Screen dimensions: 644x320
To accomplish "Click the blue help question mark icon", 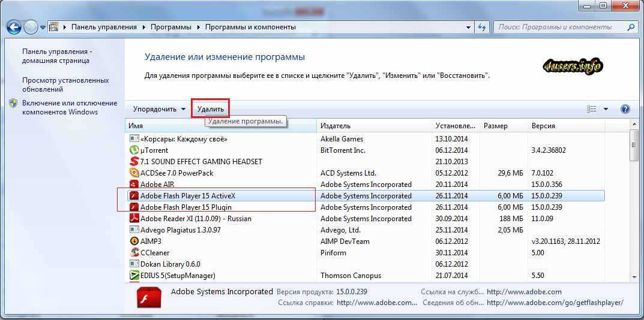I will [x=625, y=109].
